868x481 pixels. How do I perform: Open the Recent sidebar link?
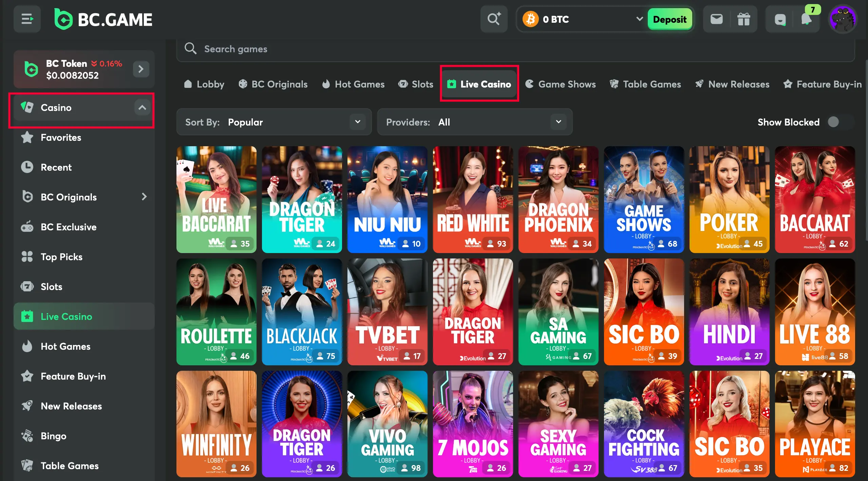(84, 167)
